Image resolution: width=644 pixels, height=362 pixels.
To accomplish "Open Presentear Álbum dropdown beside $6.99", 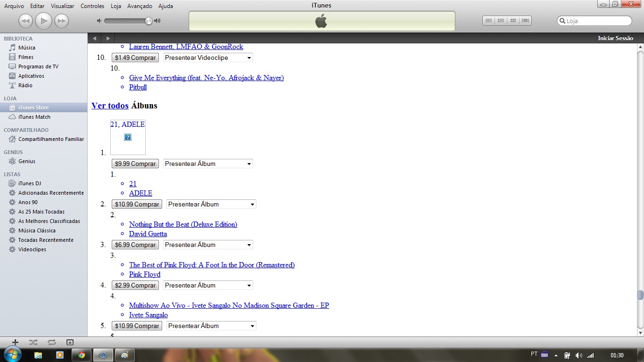I will pos(208,245).
